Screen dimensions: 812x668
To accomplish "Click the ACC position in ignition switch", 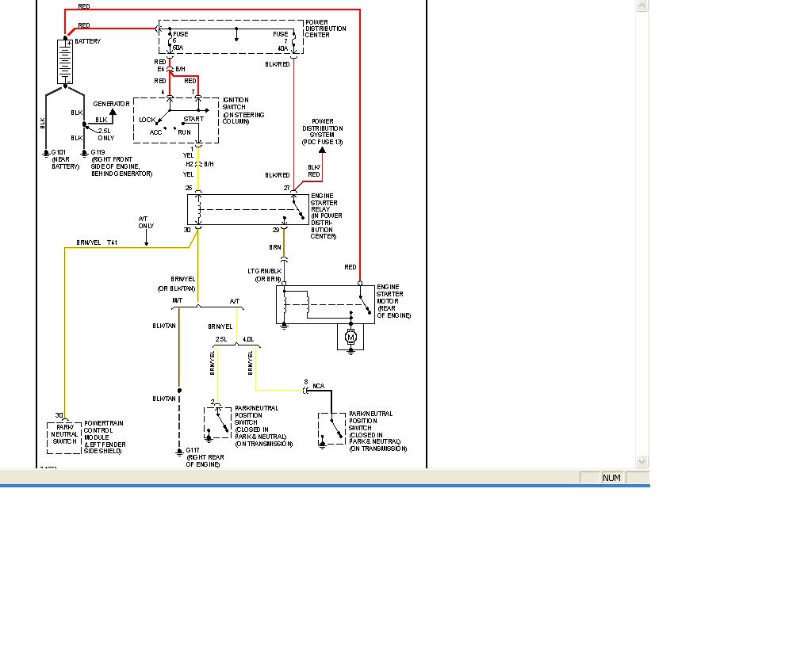I will coord(155,132).
